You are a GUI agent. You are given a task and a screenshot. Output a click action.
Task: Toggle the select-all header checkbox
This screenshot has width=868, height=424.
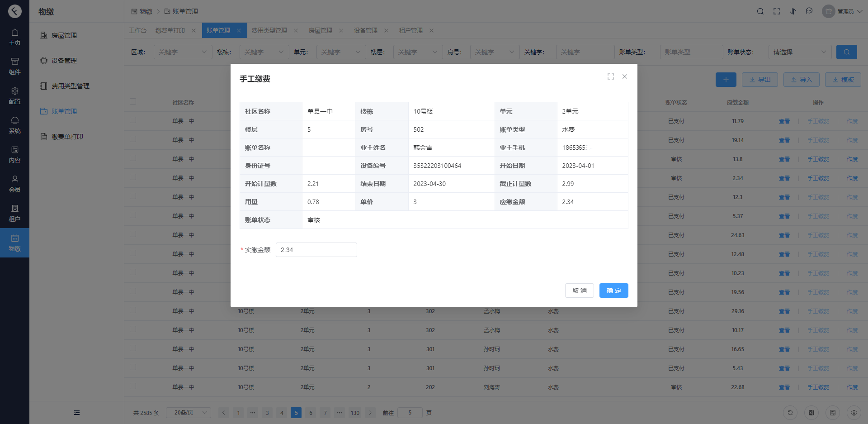tap(133, 101)
